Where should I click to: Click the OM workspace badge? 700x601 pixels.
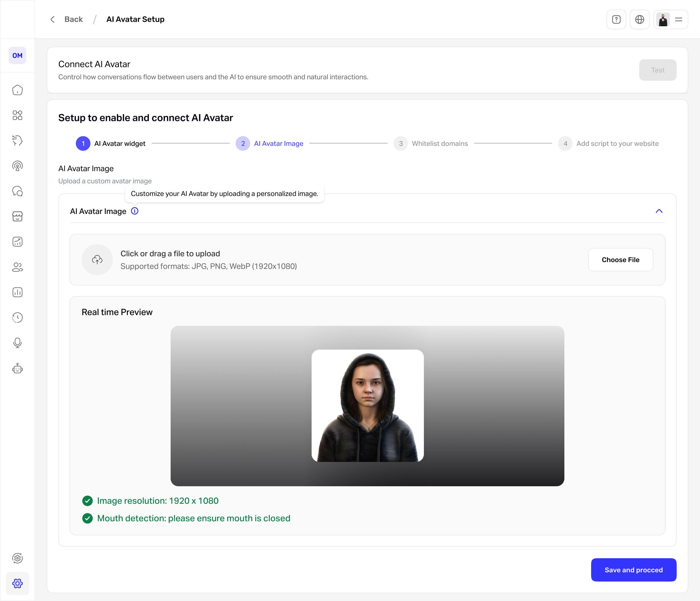click(x=17, y=55)
